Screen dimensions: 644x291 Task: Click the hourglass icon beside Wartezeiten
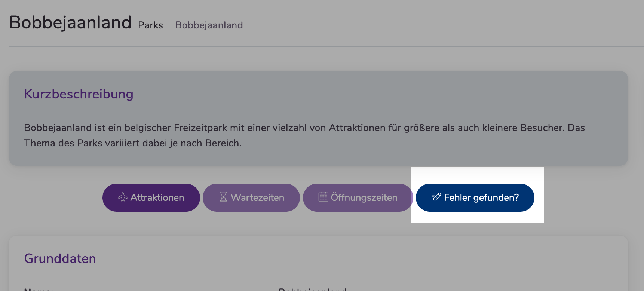click(x=223, y=197)
